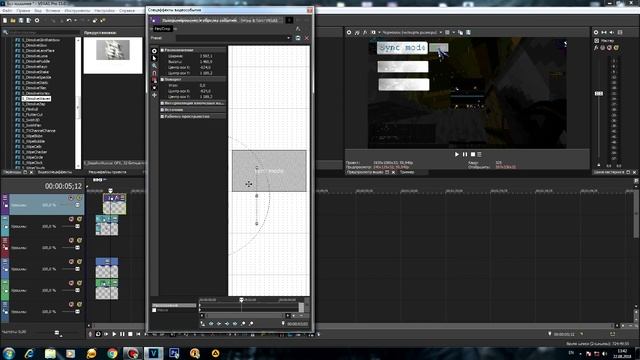Switch to the Медиафайлы проекта tab
This screenshot has height=360, width=640.
pyautogui.click(x=108, y=172)
